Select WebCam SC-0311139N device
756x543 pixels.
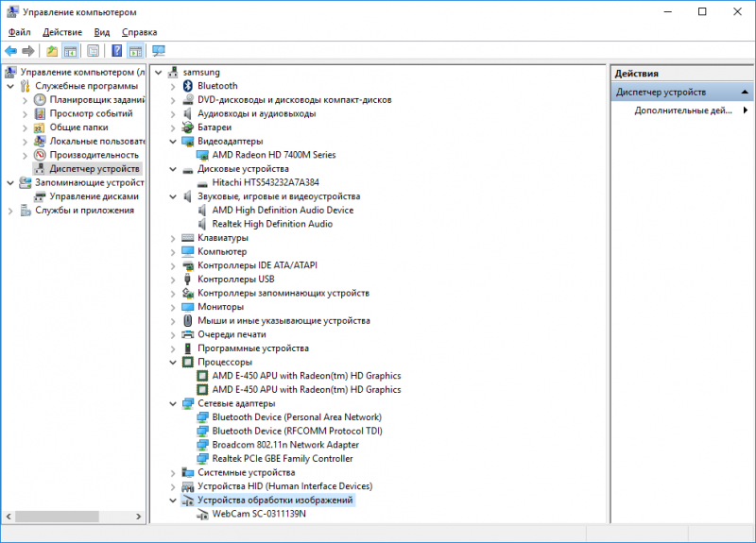tap(259, 514)
